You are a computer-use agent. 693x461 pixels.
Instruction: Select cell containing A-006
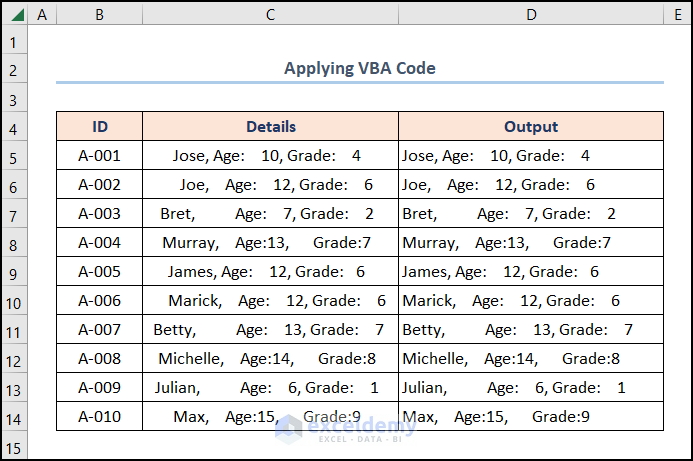(x=99, y=301)
